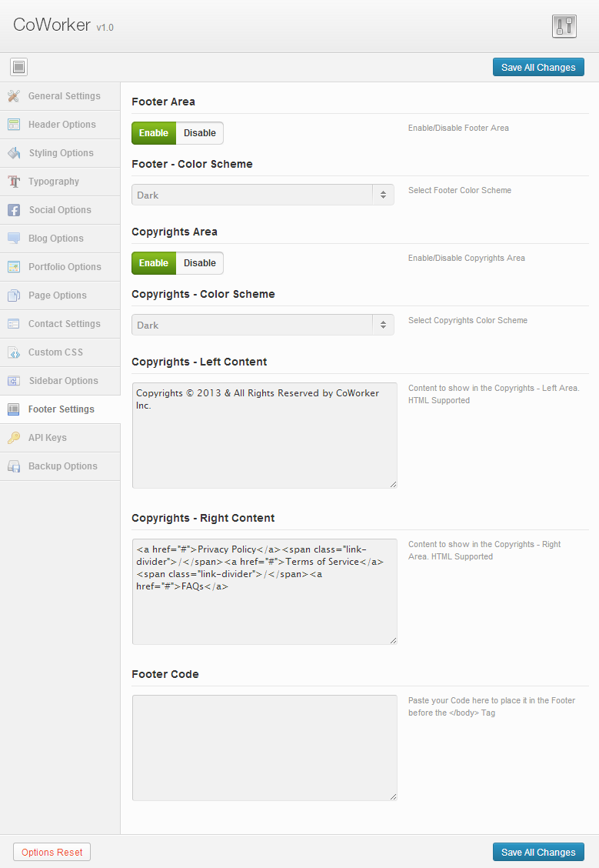Click the Styling Options paint bucket icon
Image resolution: width=599 pixels, height=868 pixels.
[x=14, y=153]
